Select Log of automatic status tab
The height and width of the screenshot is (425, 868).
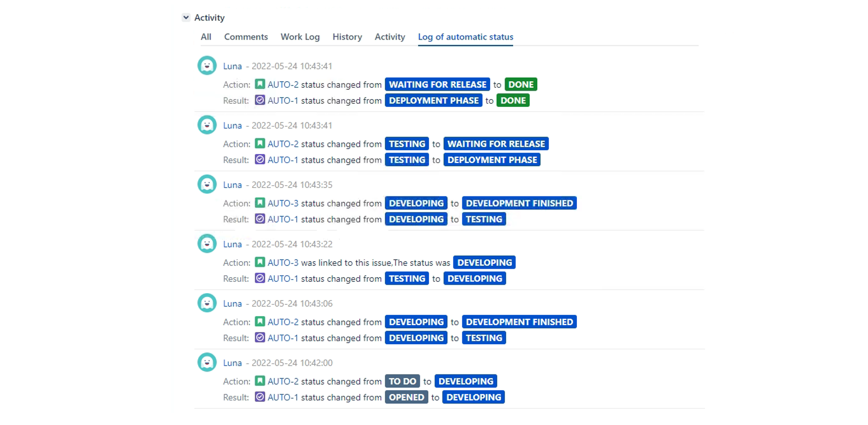pos(466,37)
